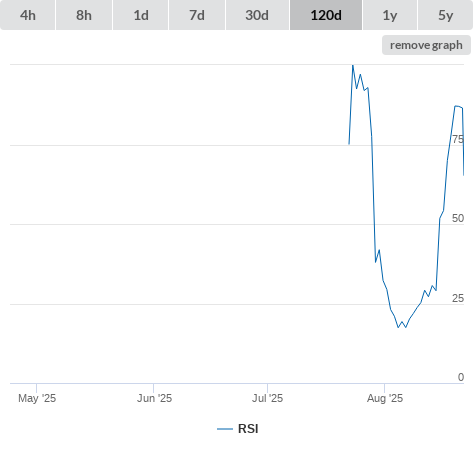Click the Aug '25 axis label
Screen dimensions: 474x455
385,398
